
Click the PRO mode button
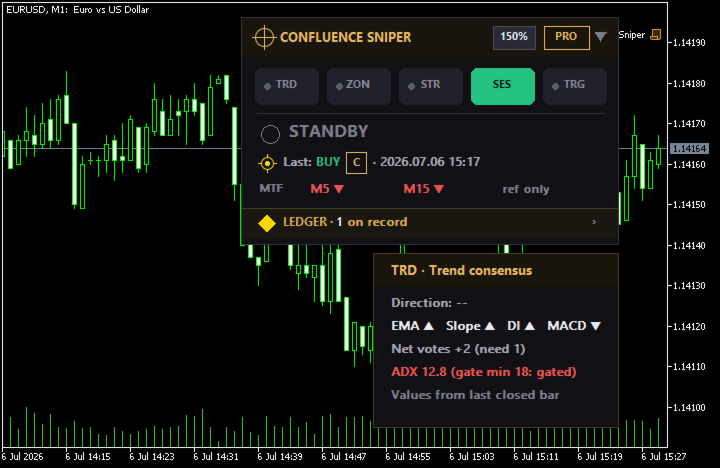[x=567, y=37]
